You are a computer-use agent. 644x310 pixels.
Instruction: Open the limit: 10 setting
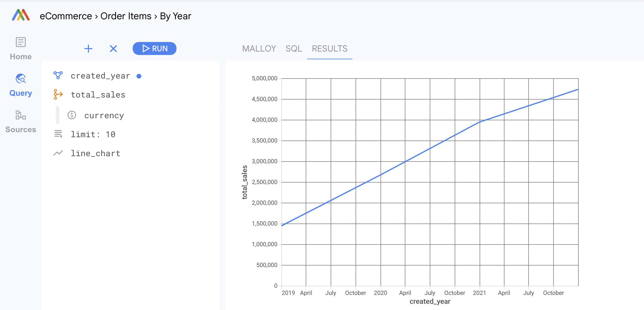93,134
